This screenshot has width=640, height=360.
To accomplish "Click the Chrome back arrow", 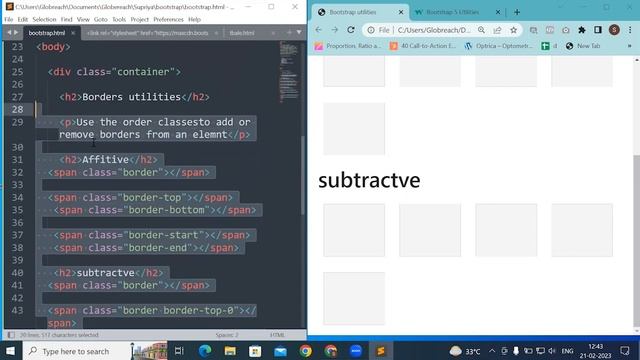I will [x=319, y=30].
